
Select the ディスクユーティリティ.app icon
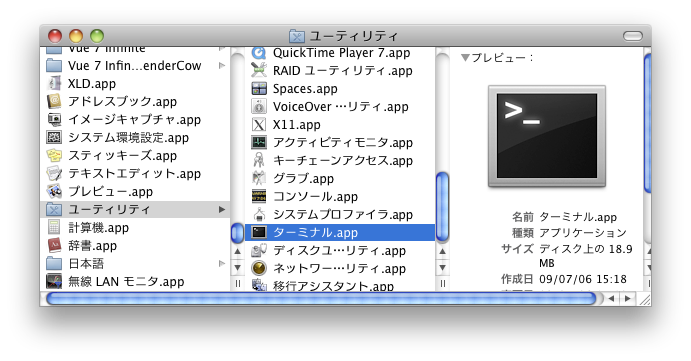(x=259, y=251)
